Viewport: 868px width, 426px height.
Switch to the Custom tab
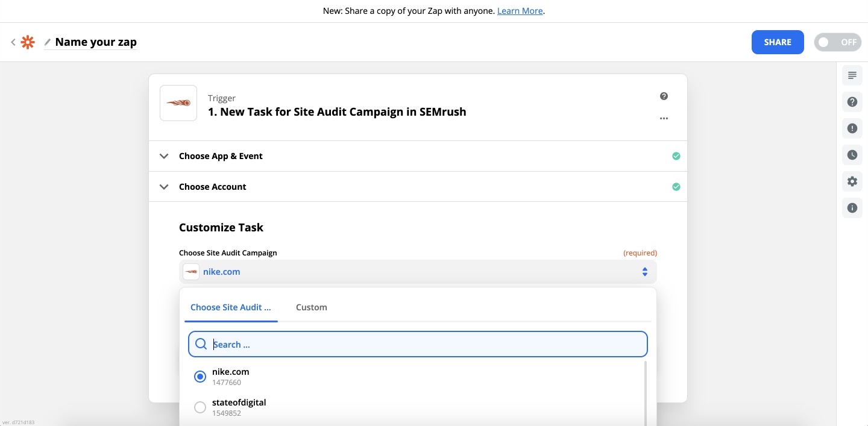[311, 307]
